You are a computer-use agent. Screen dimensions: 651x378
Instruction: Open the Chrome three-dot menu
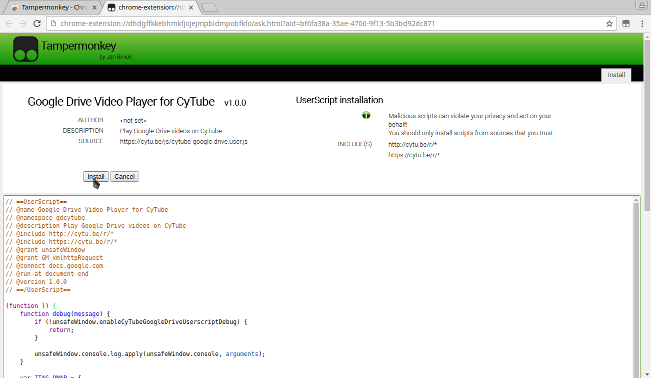point(642,24)
